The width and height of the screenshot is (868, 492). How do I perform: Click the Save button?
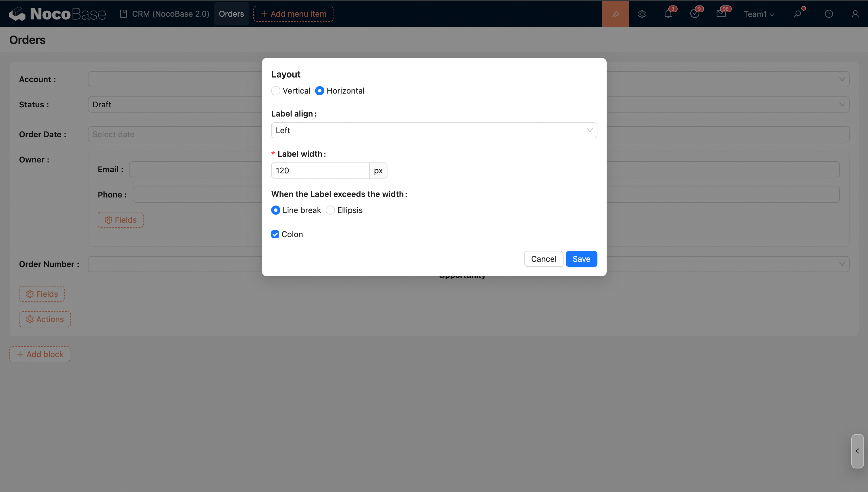coord(581,259)
